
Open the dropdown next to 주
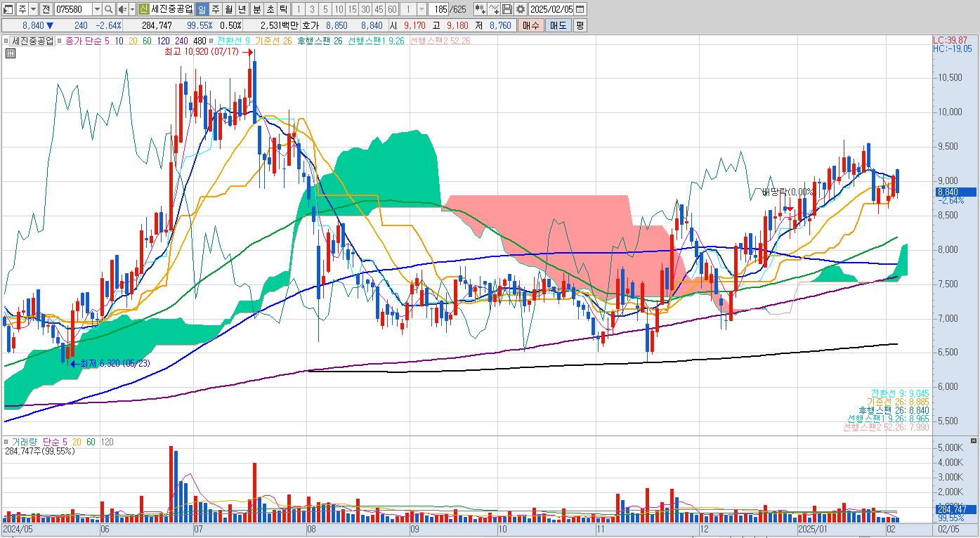34,9
